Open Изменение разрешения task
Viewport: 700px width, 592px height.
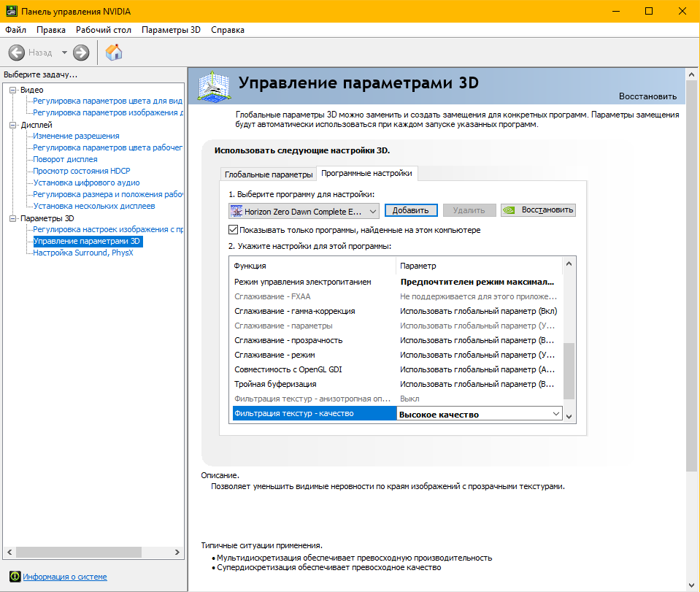[76, 137]
